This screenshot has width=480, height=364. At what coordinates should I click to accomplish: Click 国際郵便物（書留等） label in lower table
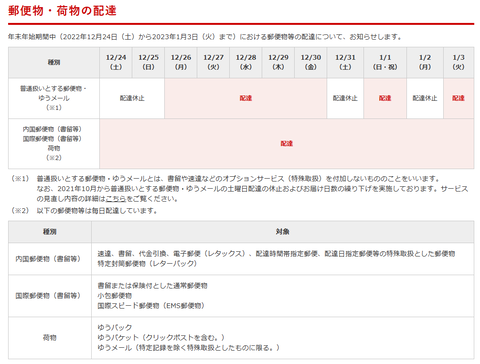[49, 296]
